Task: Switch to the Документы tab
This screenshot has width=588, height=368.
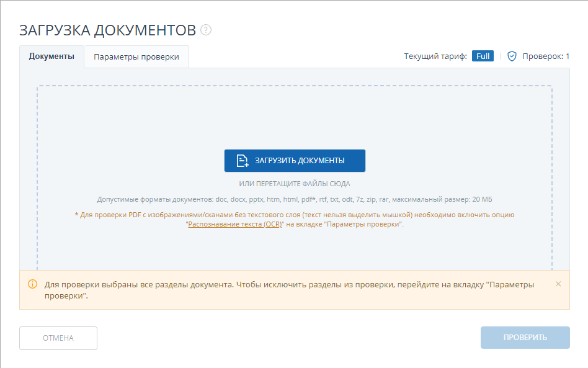Action: click(x=51, y=56)
